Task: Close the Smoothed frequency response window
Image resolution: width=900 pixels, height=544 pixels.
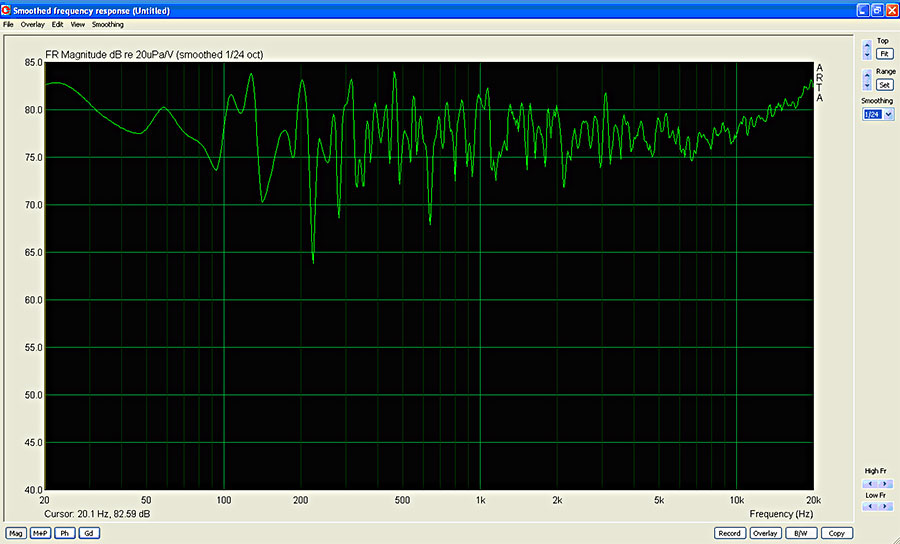Action: 891,10
